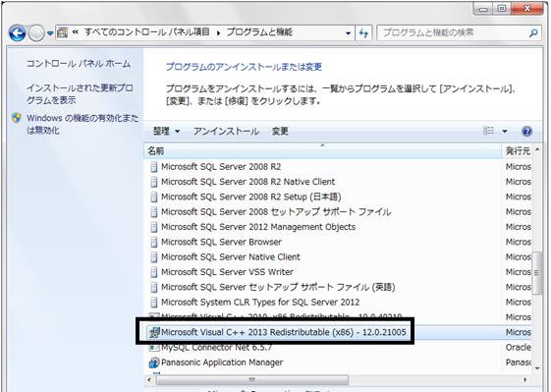Click the horizontal scrollbar left arrow
The height and width of the screenshot is (392, 551).
pos(149,379)
